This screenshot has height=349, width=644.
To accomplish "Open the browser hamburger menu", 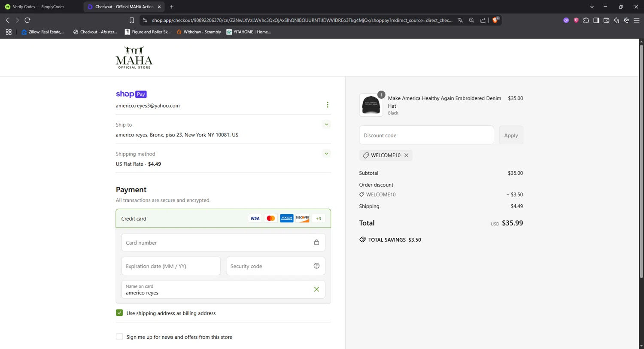I will pyautogui.click(x=637, y=20).
